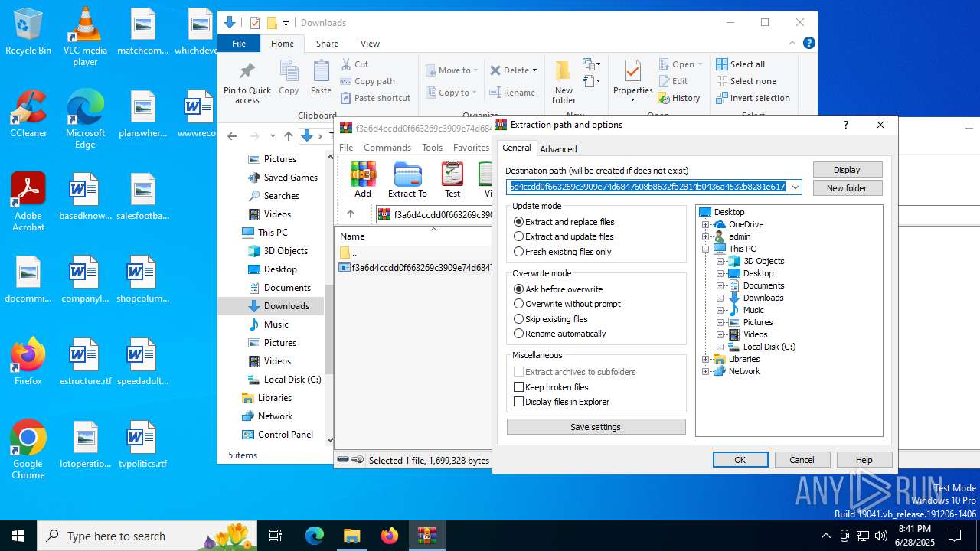This screenshot has height=551, width=980.
Task: Switch to the Advanced tab
Action: 558,148
